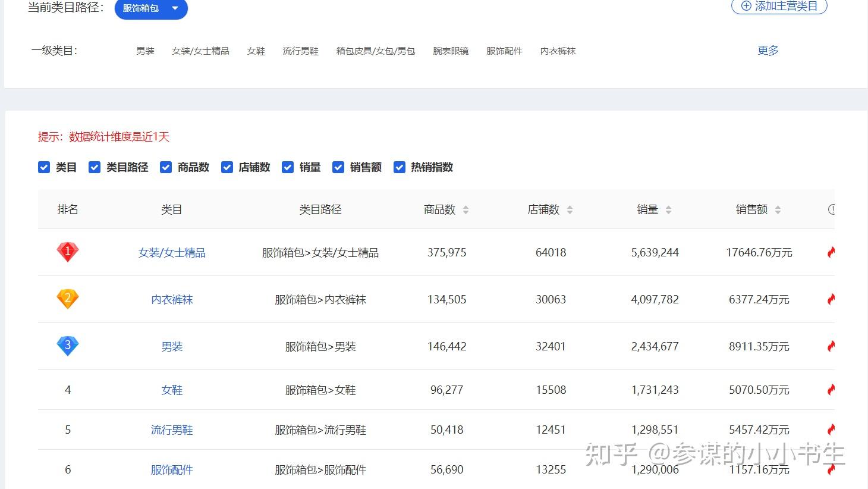Viewport: 868px width, 489px height.
Task: Click the 类目路径 column header
Action: tap(320, 209)
